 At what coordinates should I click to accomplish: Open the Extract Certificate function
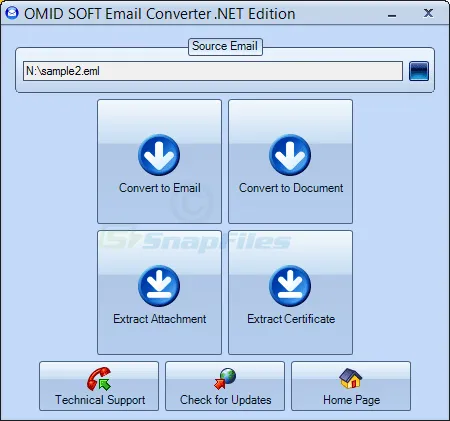tap(290, 292)
